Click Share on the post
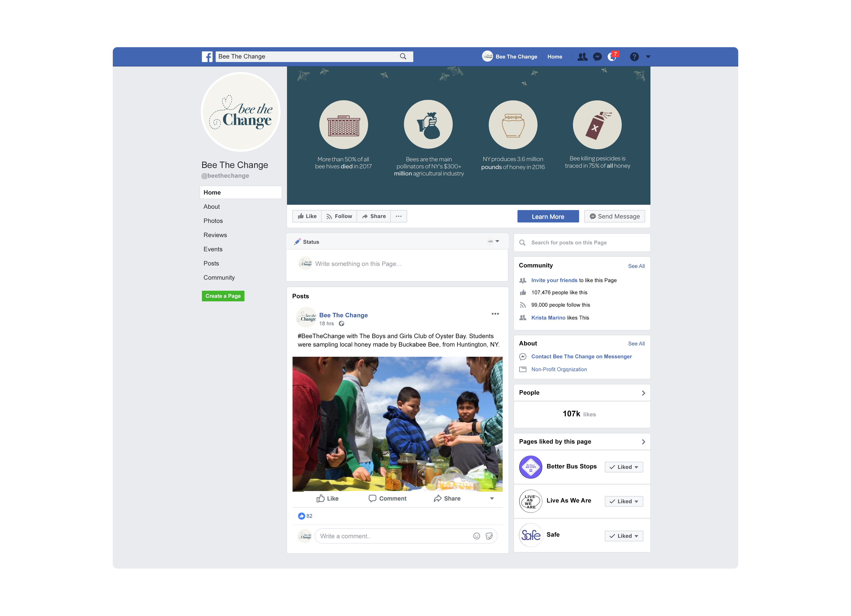Viewport: 851px width, 616px height. (x=447, y=499)
